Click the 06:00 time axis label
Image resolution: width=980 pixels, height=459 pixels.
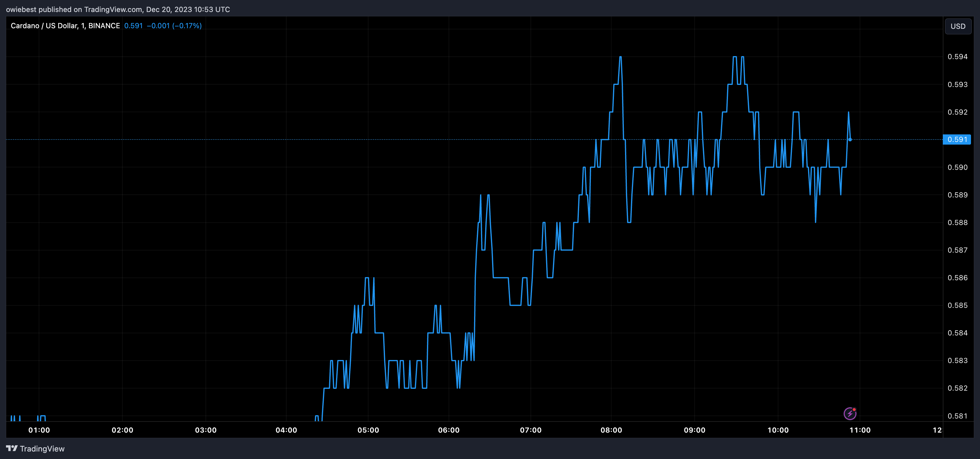449,430
